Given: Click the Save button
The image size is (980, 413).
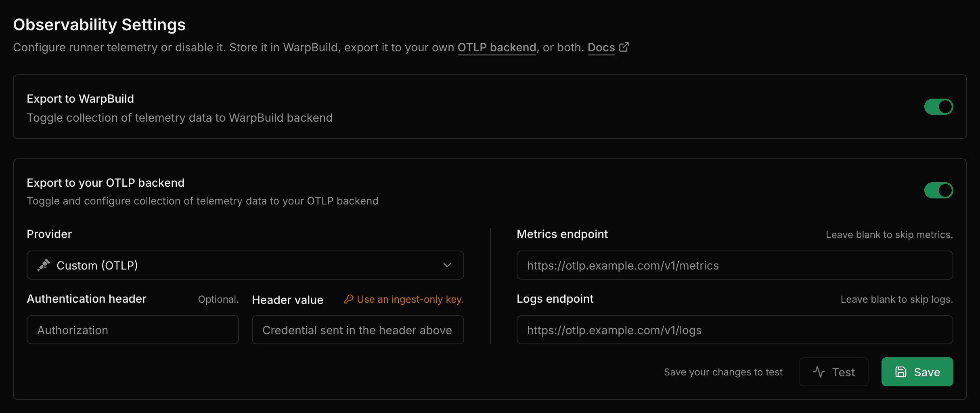Looking at the screenshot, I should click(917, 372).
